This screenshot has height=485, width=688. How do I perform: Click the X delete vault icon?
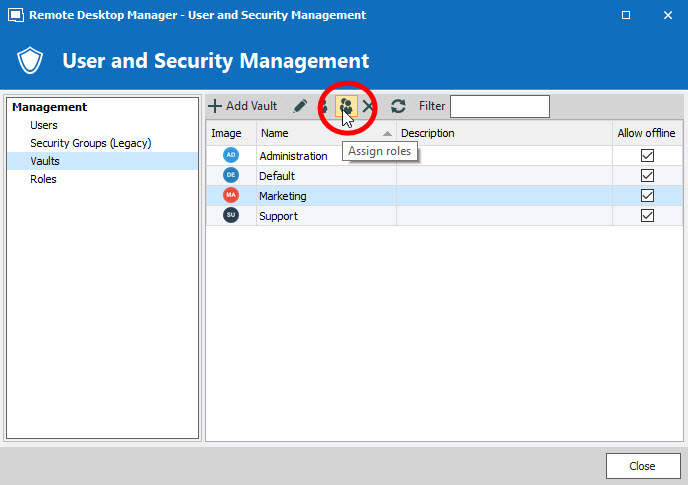pos(369,106)
